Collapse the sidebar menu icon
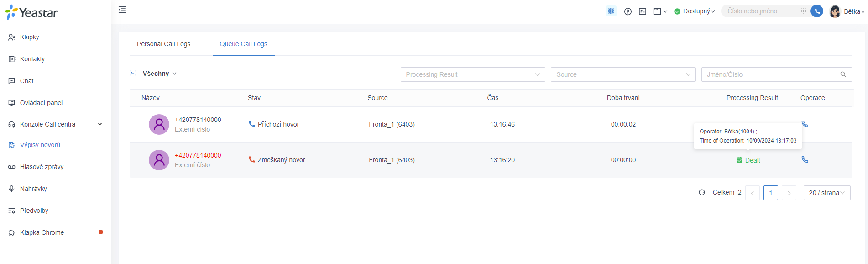The height and width of the screenshot is (264, 868). (122, 10)
